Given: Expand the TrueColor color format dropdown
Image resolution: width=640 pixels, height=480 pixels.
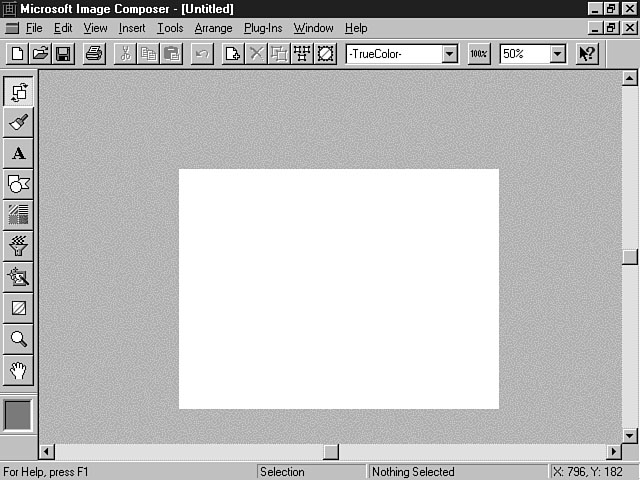Looking at the screenshot, I should (x=449, y=54).
